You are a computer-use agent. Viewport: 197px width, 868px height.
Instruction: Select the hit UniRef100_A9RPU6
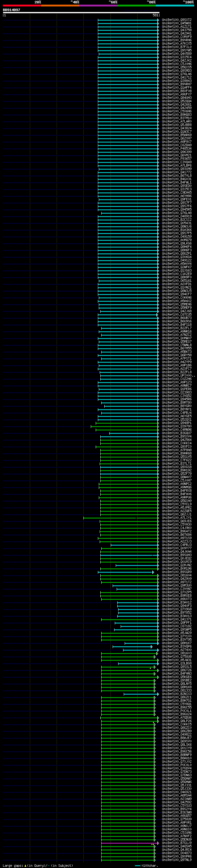coord(176,497)
